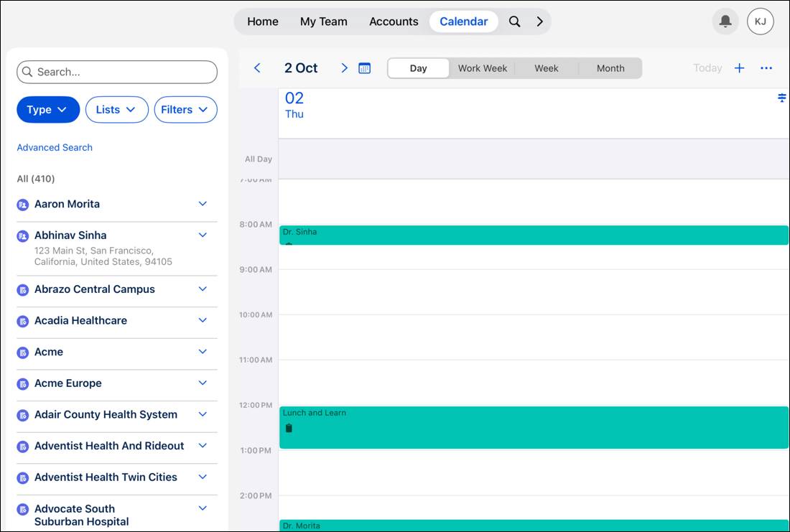
Task: Select Aaron Morita account name
Action: point(67,204)
